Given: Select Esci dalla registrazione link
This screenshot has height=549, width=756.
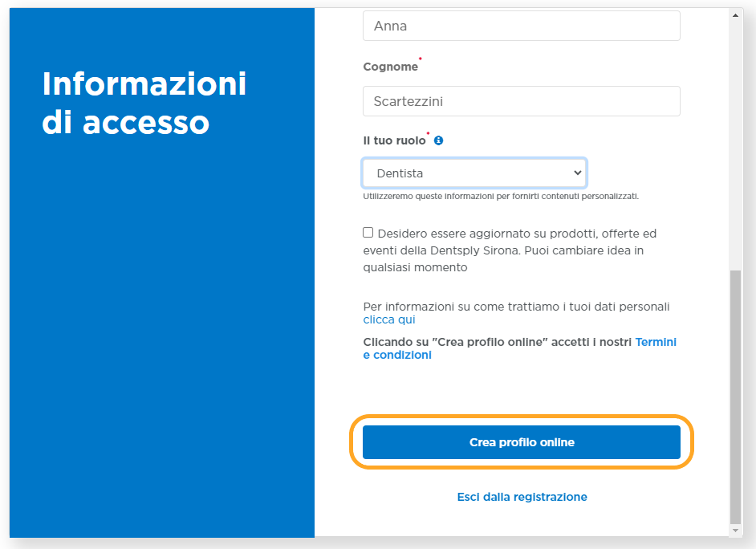Looking at the screenshot, I should pyautogui.click(x=522, y=497).
